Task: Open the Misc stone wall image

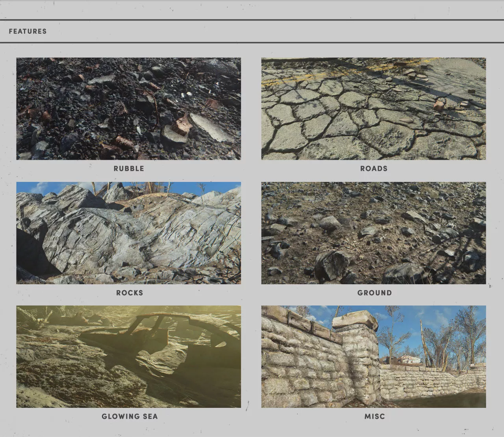Action: point(374,357)
